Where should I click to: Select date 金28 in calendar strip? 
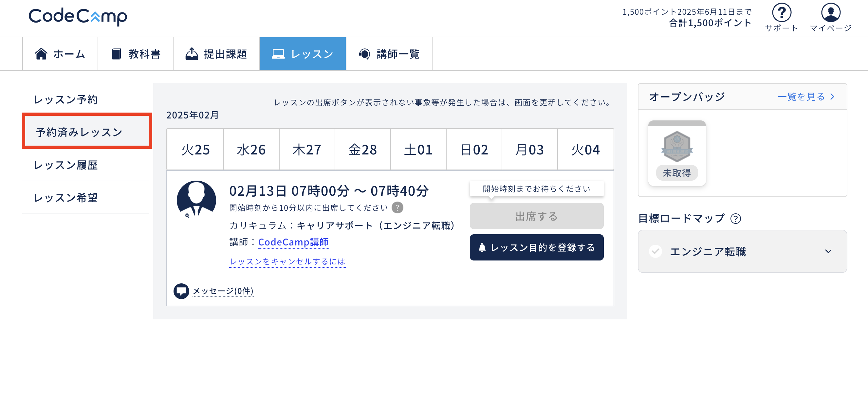pos(362,150)
